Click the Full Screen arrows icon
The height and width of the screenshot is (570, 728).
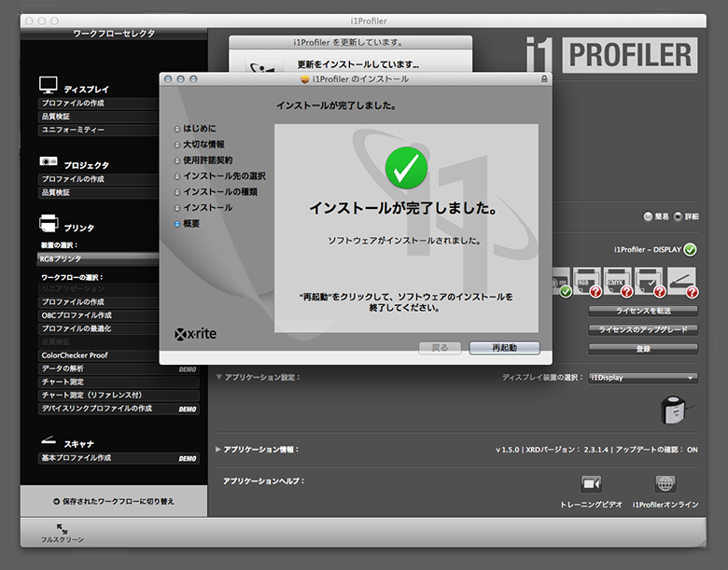click(x=62, y=529)
